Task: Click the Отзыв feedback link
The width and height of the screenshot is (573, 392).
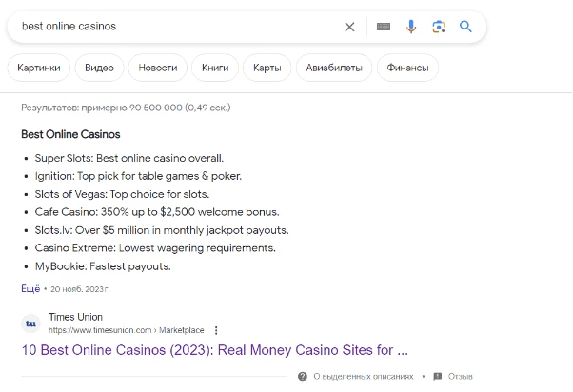Action: click(460, 376)
